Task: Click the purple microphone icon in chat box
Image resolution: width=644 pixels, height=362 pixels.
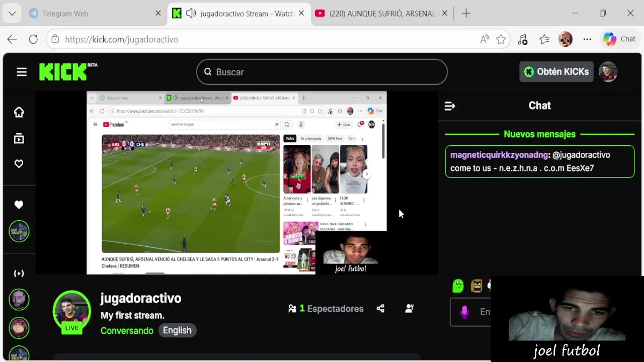Action: (x=464, y=312)
